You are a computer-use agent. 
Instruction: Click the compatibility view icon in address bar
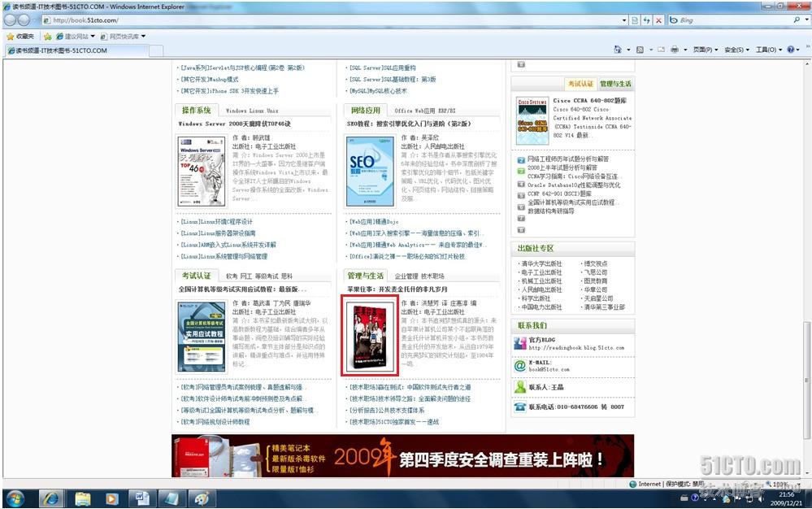[635, 20]
